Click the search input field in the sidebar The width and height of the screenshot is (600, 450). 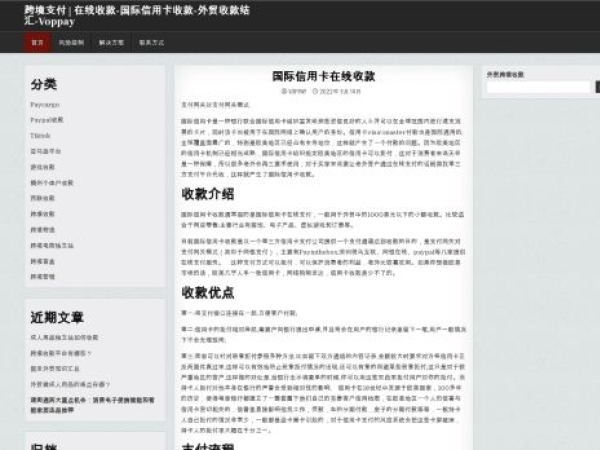click(x=537, y=88)
